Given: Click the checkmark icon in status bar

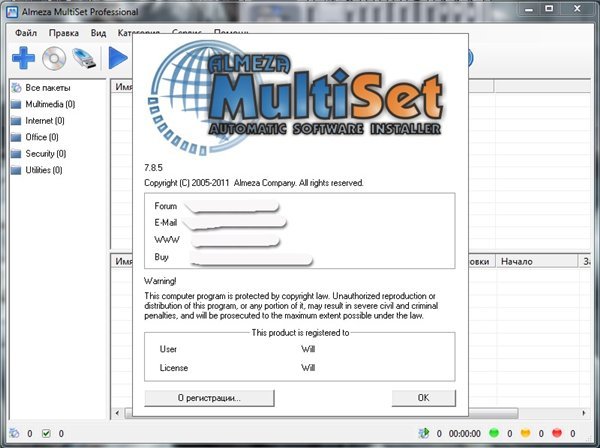Looking at the screenshot, I should [x=46, y=433].
